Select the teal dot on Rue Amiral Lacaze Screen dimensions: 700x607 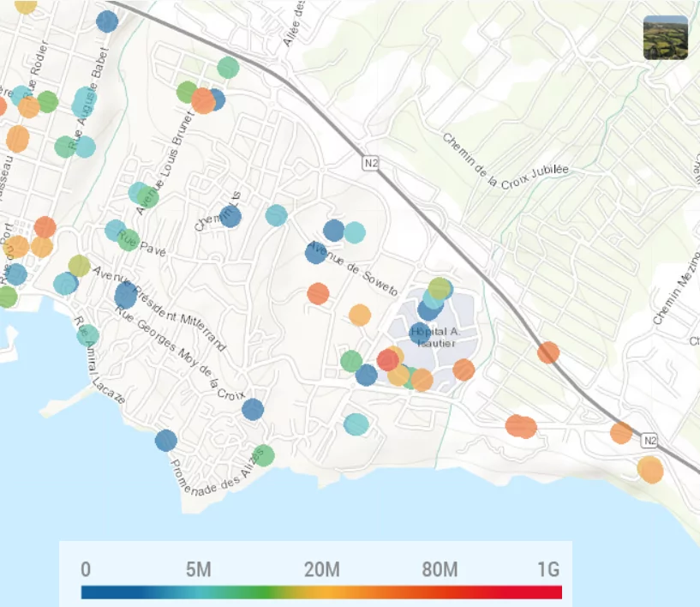(87, 335)
